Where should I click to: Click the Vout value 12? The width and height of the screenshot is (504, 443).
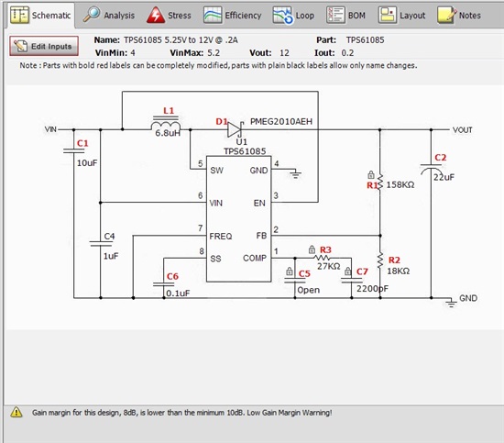pyautogui.click(x=284, y=53)
